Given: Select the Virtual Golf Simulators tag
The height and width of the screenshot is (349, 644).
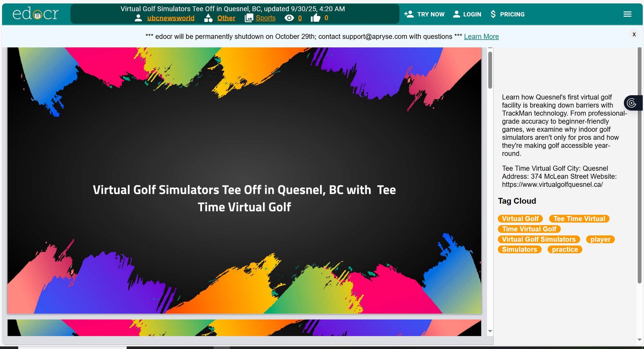Looking at the screenshot, I should pos(539,240).
